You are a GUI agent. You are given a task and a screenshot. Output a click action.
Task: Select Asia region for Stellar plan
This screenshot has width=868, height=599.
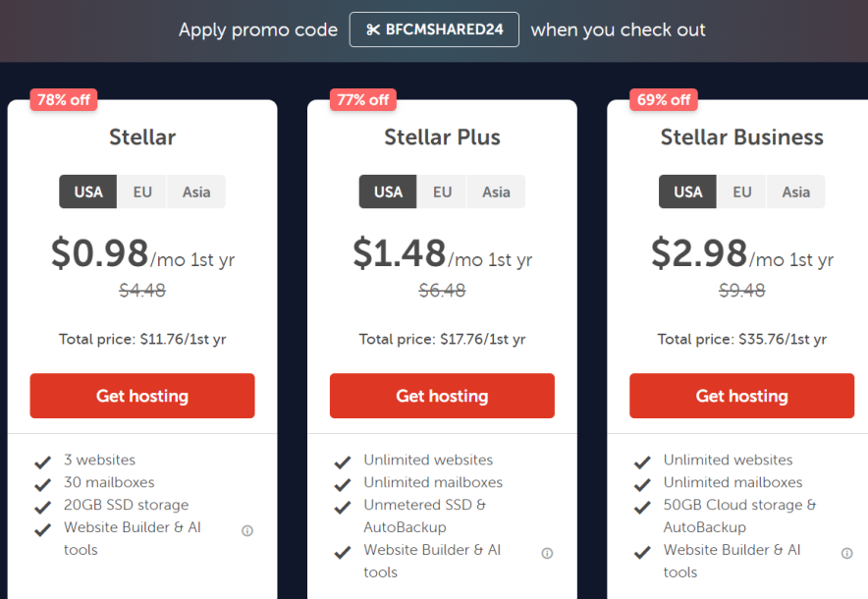(x=196, y=191)
